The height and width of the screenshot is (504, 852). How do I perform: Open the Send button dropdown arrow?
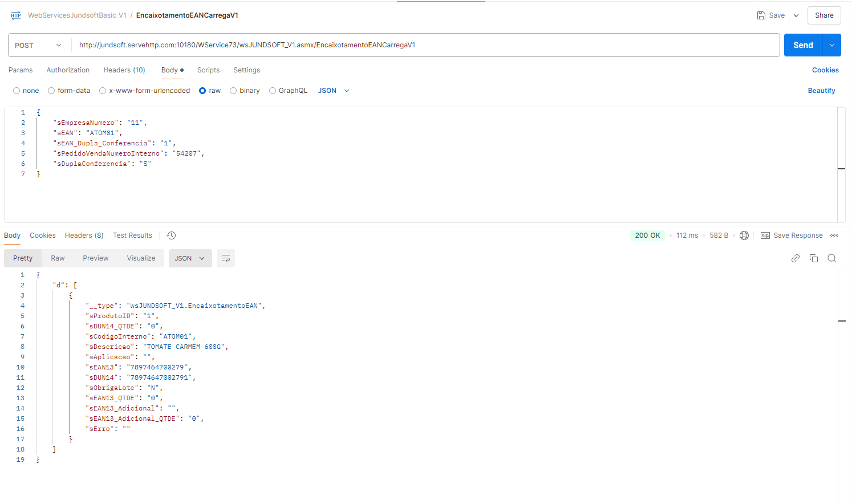pyautogui.click(x=832, y=45)
